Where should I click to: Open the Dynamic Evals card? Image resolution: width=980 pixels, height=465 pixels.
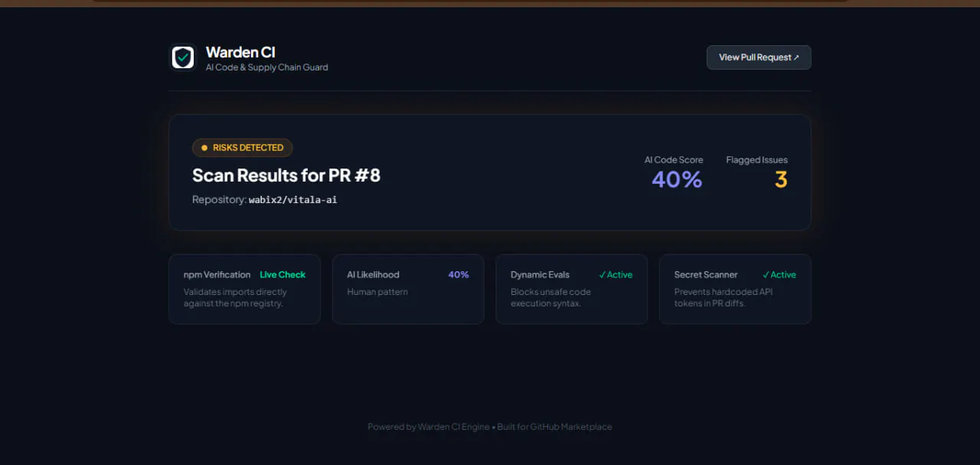(x=571, y=289)
